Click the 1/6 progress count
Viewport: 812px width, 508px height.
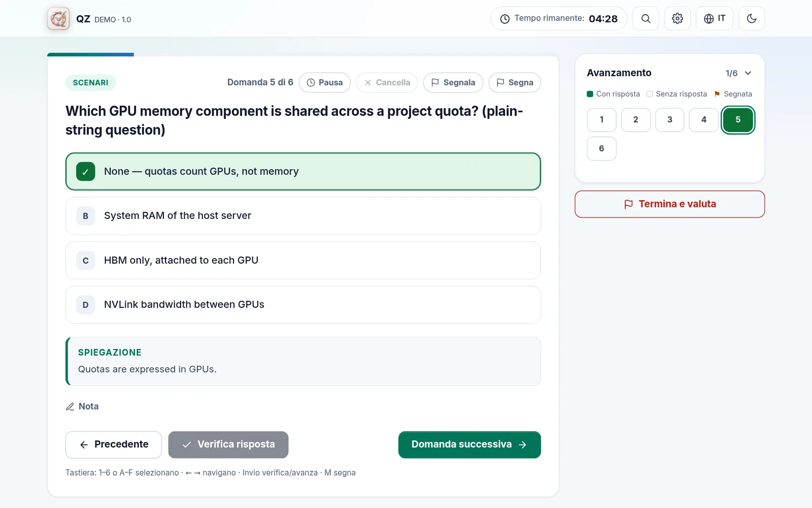[x=731, y=73]
